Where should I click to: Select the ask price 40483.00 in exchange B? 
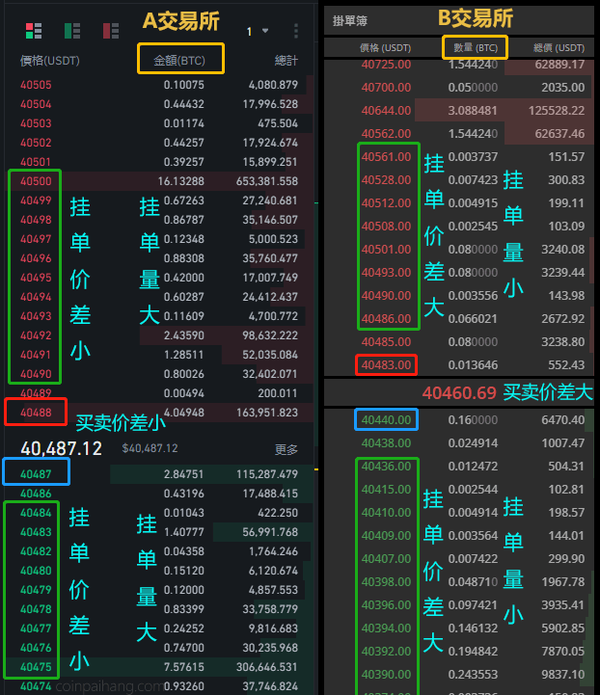tap(386, 365)
